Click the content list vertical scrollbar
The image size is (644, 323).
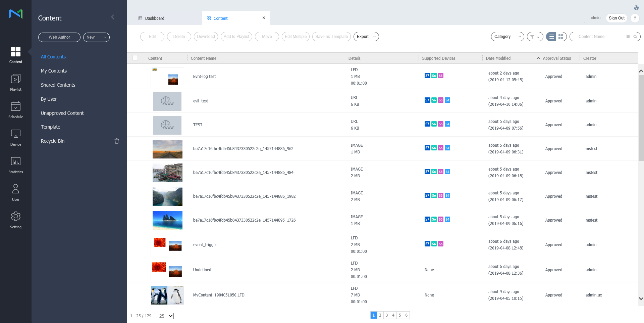point(641,118)
